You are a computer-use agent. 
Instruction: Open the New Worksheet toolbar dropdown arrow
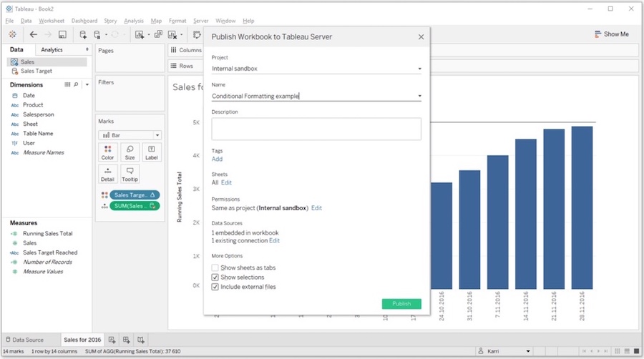pos(149,35)
